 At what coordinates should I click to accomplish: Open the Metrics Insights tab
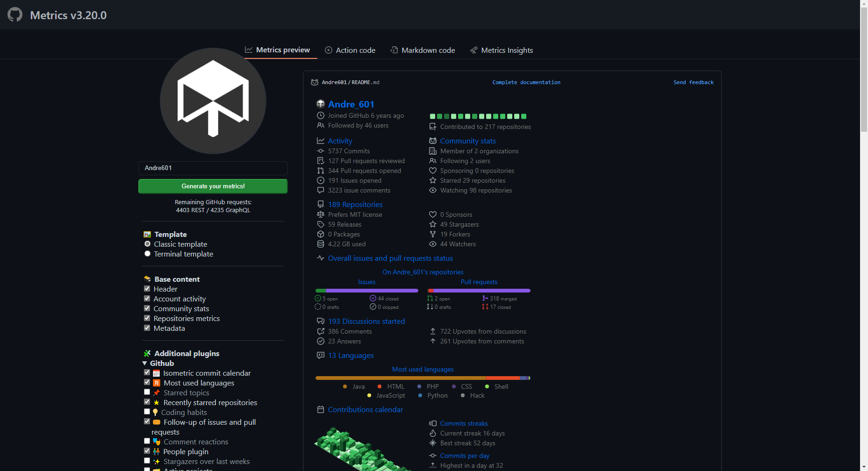(502, 50)
